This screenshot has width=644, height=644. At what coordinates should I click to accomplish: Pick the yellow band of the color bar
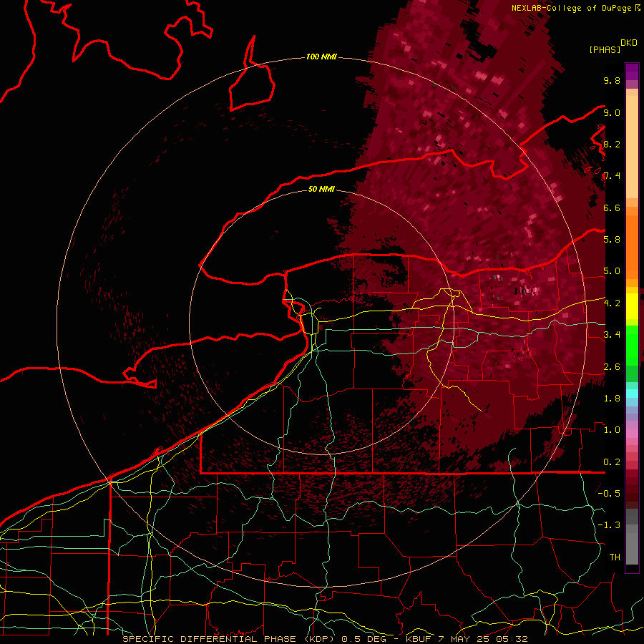pyautogui.click(x=632, y=306)
